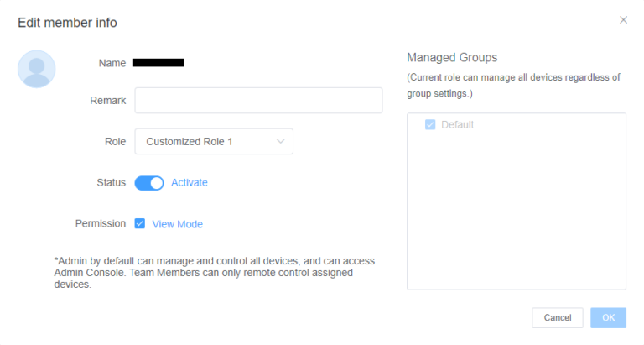Confirm changes with the OK button
Viewport: 644px width, 345px height.
click(x=608, y=318)
